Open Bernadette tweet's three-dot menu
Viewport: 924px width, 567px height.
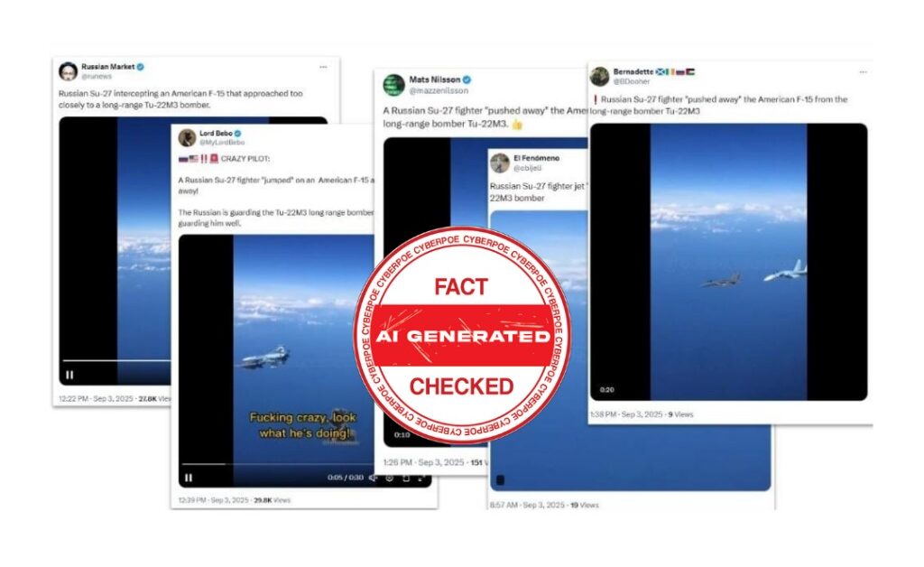coord(863,72)
